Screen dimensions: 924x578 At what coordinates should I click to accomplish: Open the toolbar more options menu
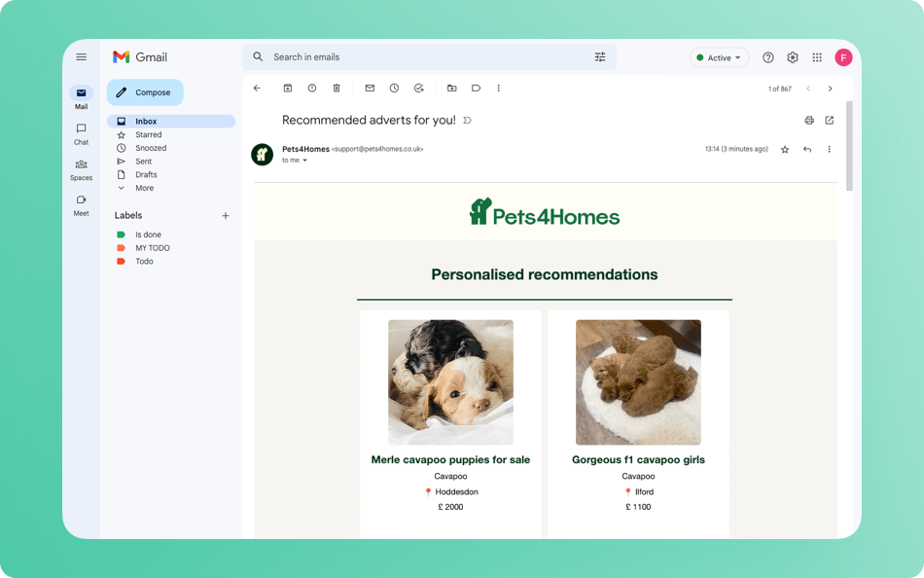[499, 89]
